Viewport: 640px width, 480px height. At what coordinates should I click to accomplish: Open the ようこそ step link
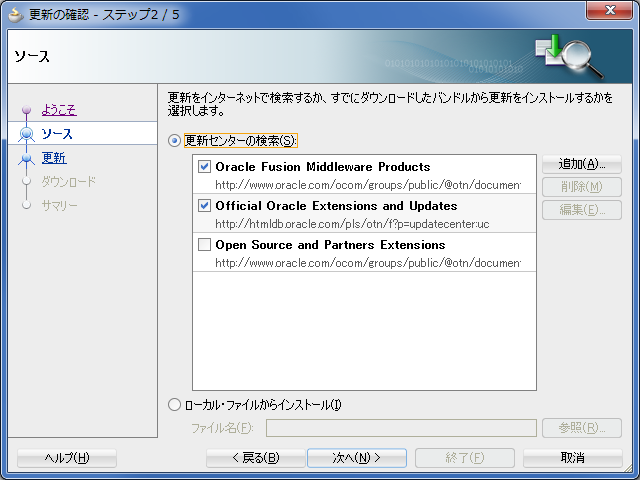click(x=59, y=110)
